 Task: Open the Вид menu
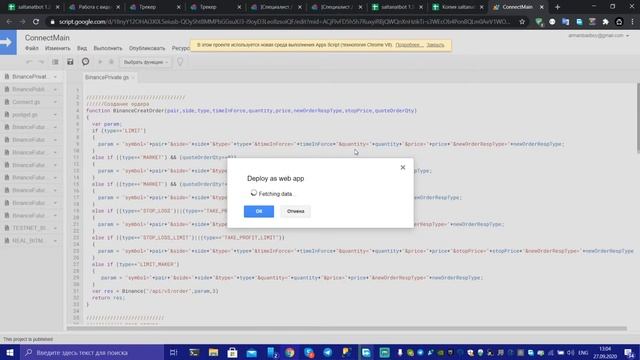tap(82, 48)
